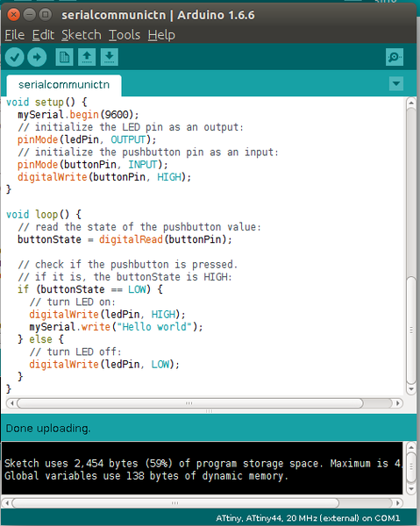Click 'Done uploading.' status message
This screenshot has width=420, height=526.
pos(48,429)
